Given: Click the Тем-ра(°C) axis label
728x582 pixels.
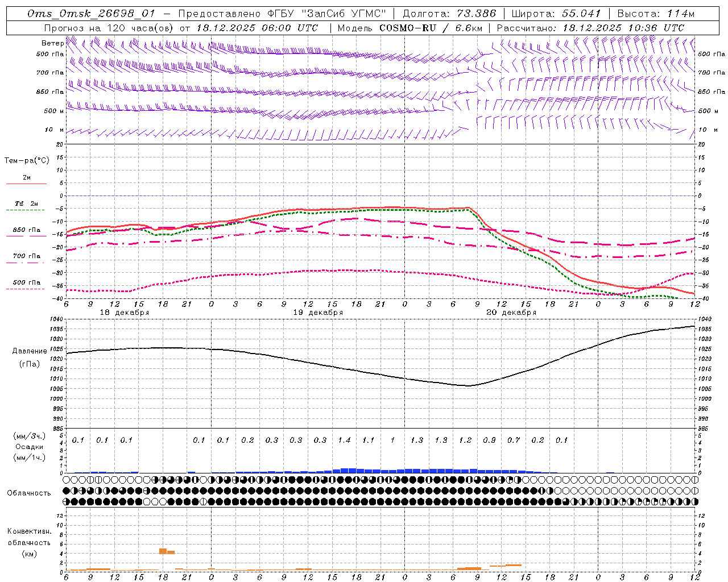Looking at the screenshot, I should click(x=27, y=161).
